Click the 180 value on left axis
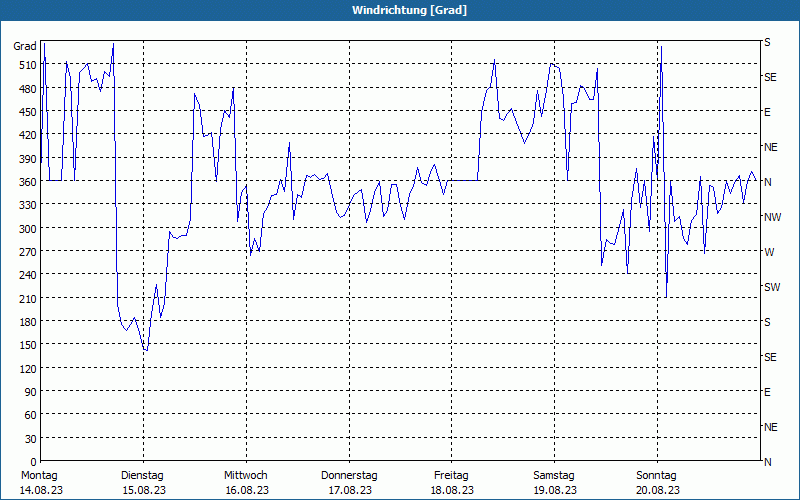The height and width of the screenshot is (500, 800). (29, 321)
